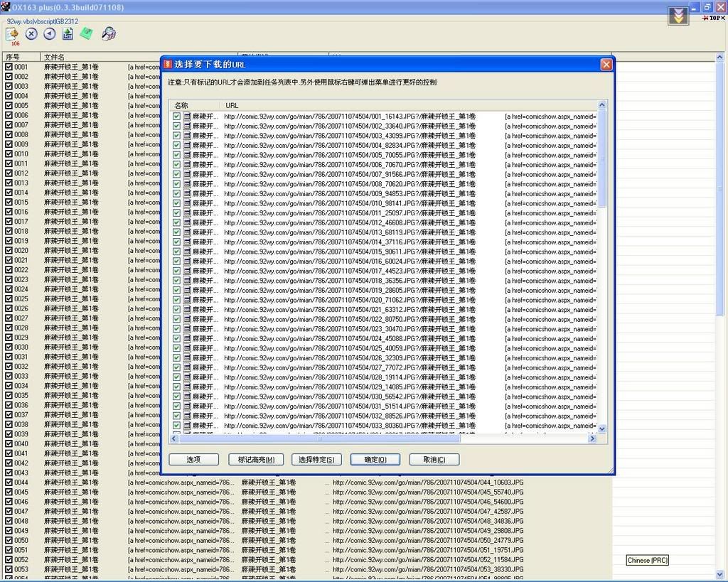Image resolution: width=728 pixels, height=582 pixels.
Task: Uncheck the 027_77072.JPG URL checkbox in dialog
Action: click(176, 367)
